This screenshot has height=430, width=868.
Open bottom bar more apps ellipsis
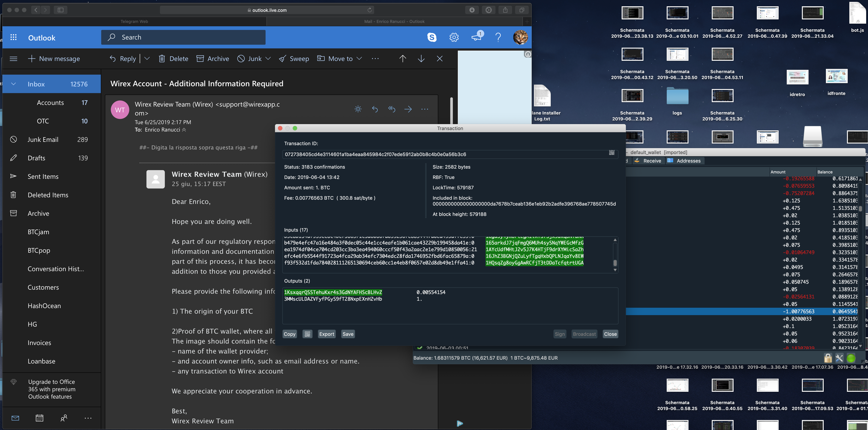tap(88, 418)
